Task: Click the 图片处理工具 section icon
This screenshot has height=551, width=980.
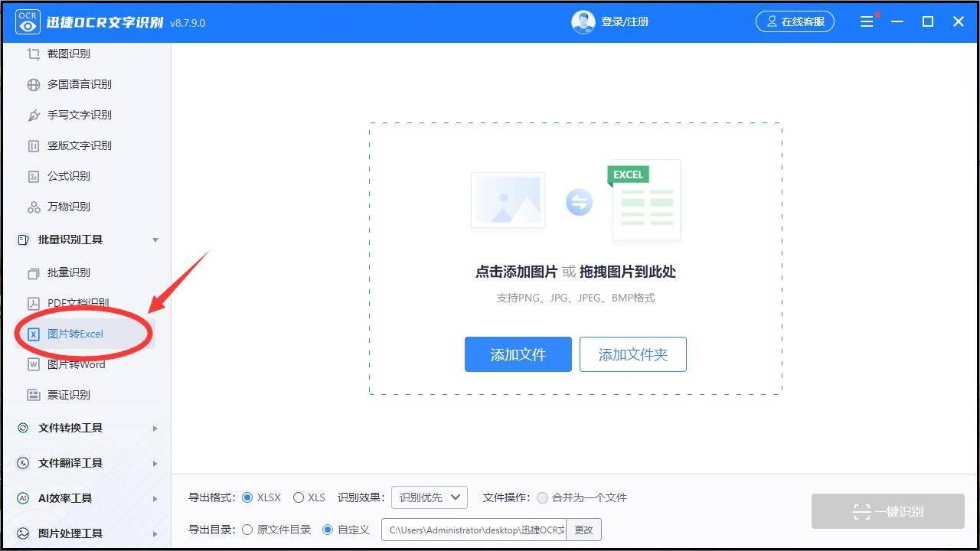Action: (23, 533)
